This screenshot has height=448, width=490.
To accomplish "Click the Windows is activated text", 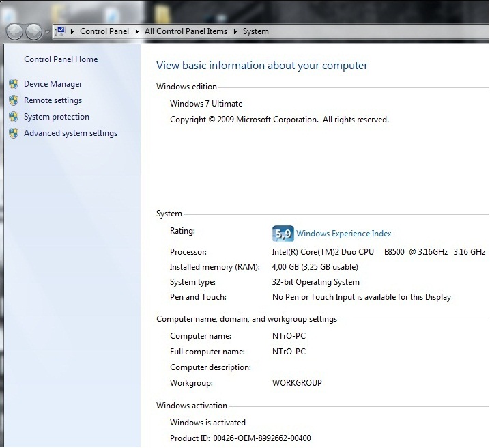I will click(208, 423).
